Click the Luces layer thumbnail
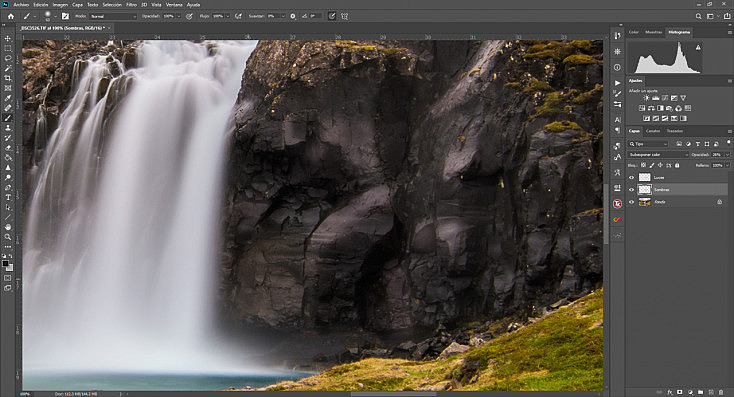Screen dimensions: 734x397 point(645,177)
